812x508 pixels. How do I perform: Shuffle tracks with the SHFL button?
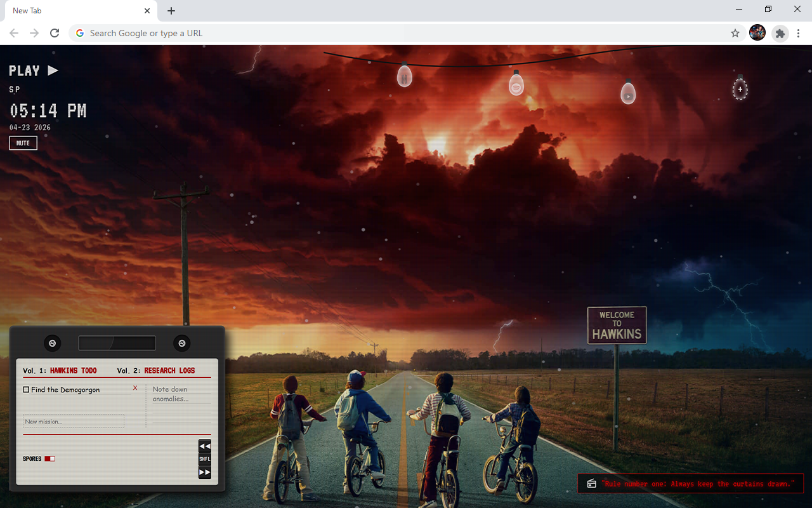pyautogui.click(x=205, y=459)
